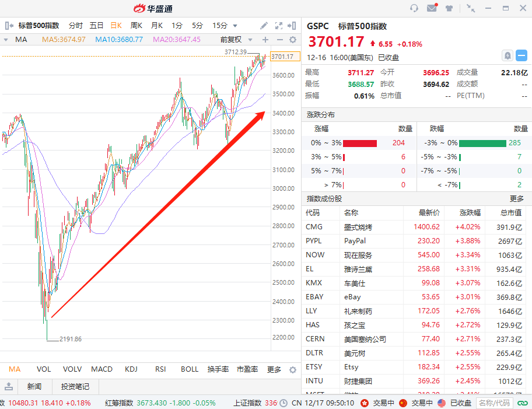Click the share upload icon
Screen dimensions: 532x409
click(9, 386)
